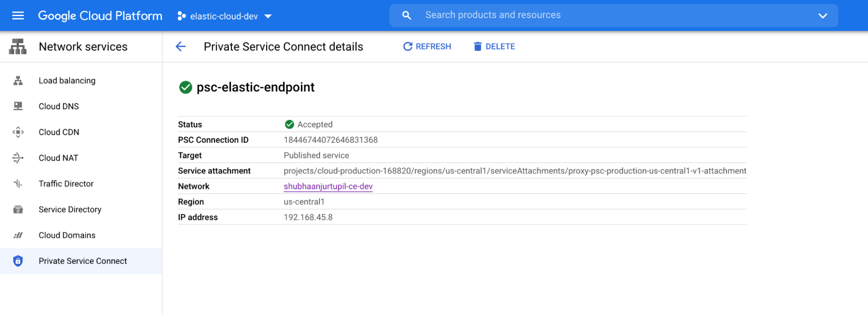Click the Target row label

coord(190,155)
